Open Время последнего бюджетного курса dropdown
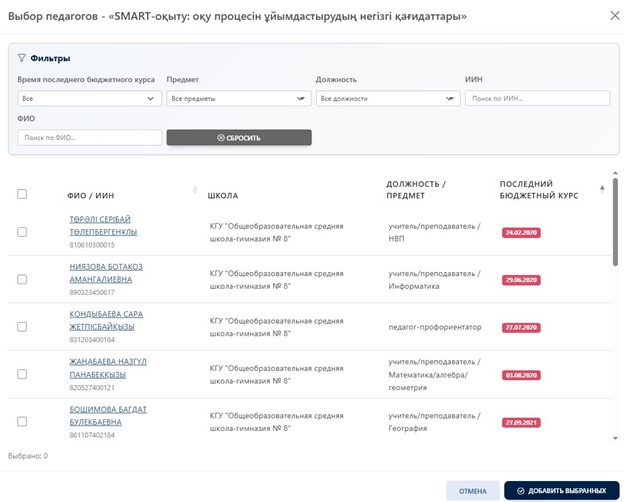 pyautogui.click(x=89, y=99)
